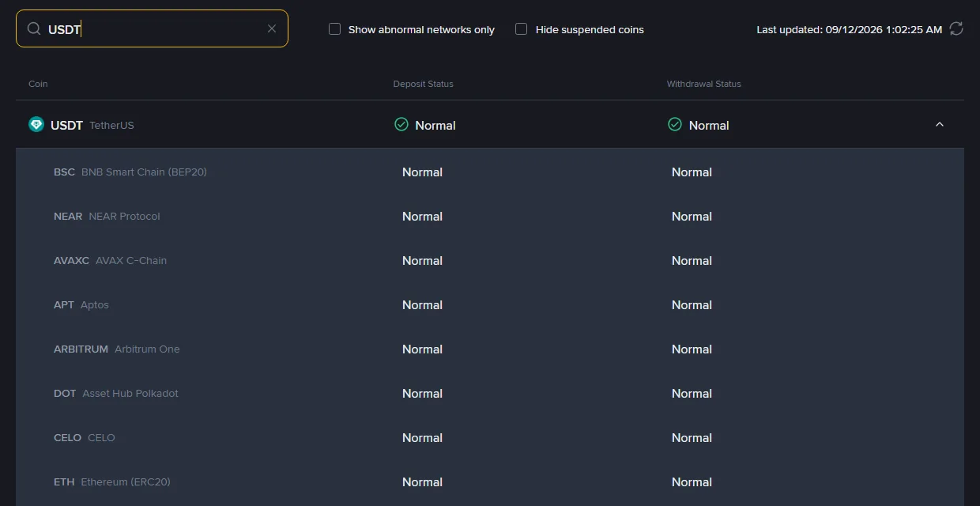The image size is (980, 506).
Task: Click the CELO deposit status Normal
Action: [x=422, y=437]
